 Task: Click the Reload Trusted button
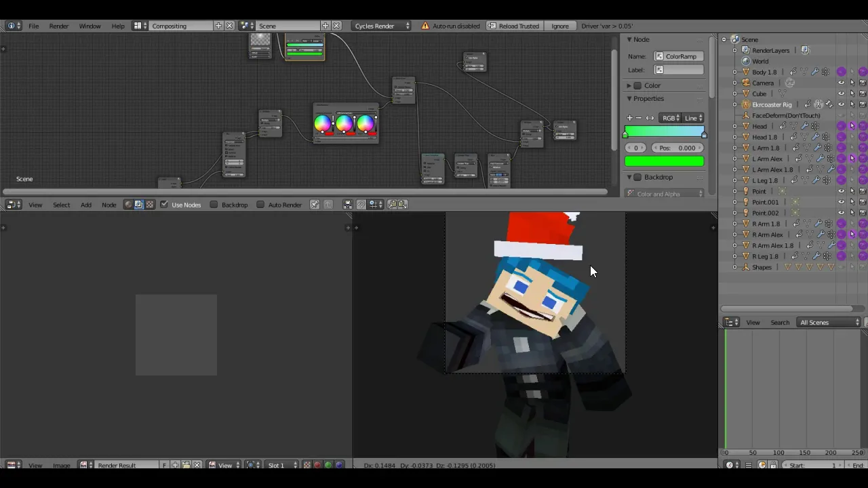click(513, 26)
